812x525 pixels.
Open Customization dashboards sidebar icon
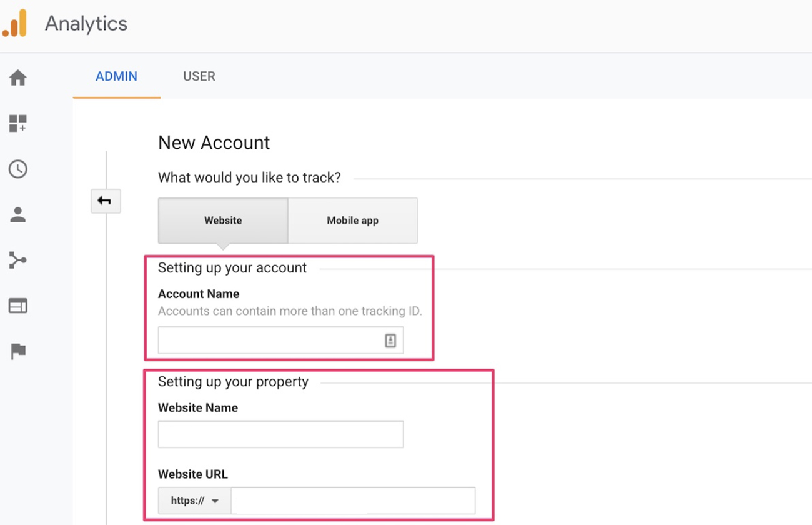[x=18, y=123]
